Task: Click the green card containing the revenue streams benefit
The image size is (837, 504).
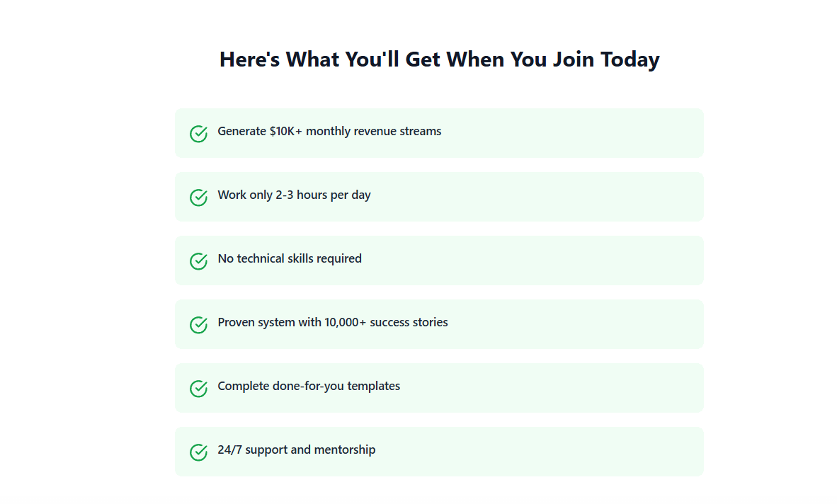Action: click(566, 133)
